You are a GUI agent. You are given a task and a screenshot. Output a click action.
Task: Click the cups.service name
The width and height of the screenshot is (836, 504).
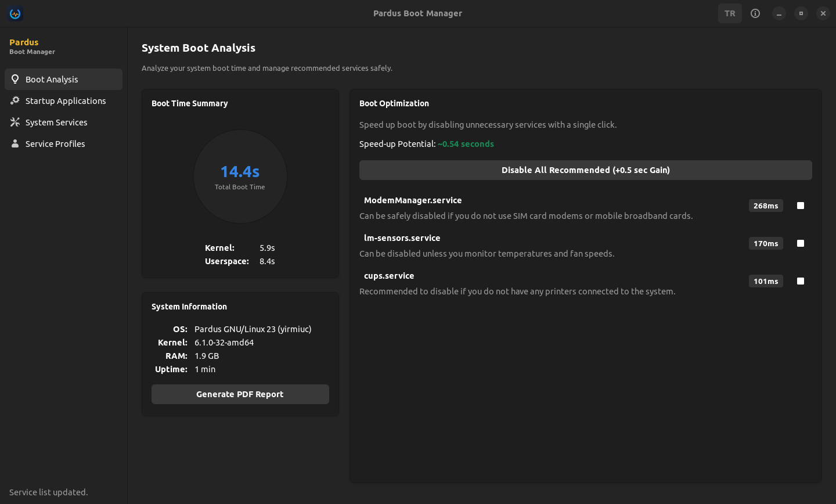(389, 276)
